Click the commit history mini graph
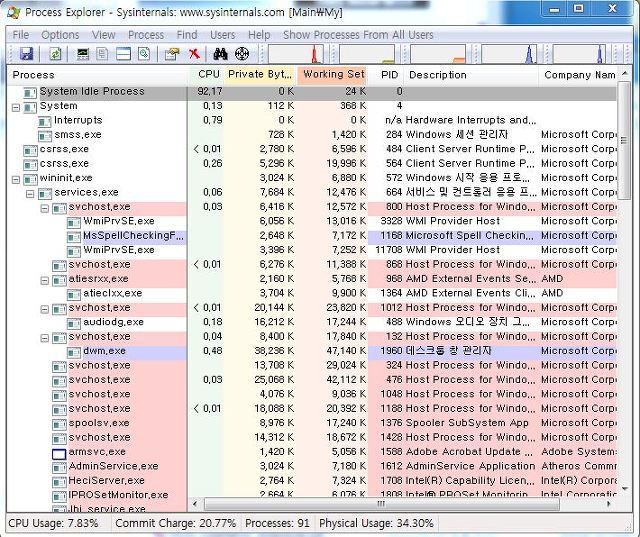 coord(367,54)
